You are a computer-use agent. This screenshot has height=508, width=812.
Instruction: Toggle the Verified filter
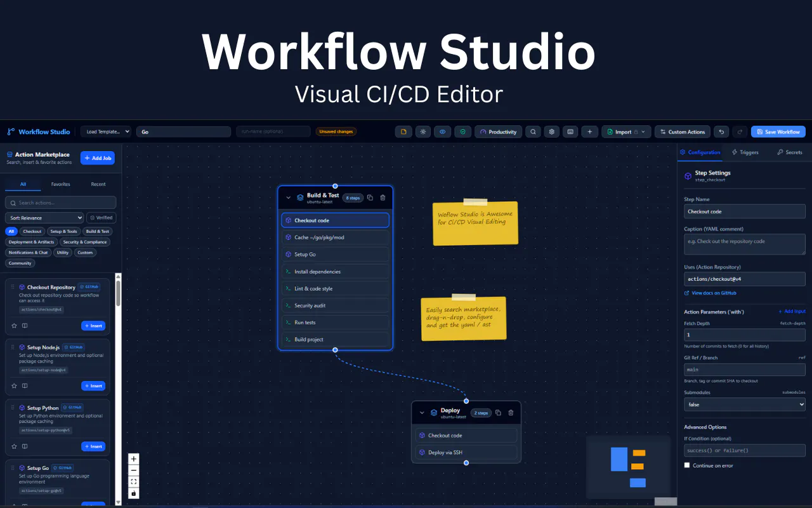(x=101, y=218)
